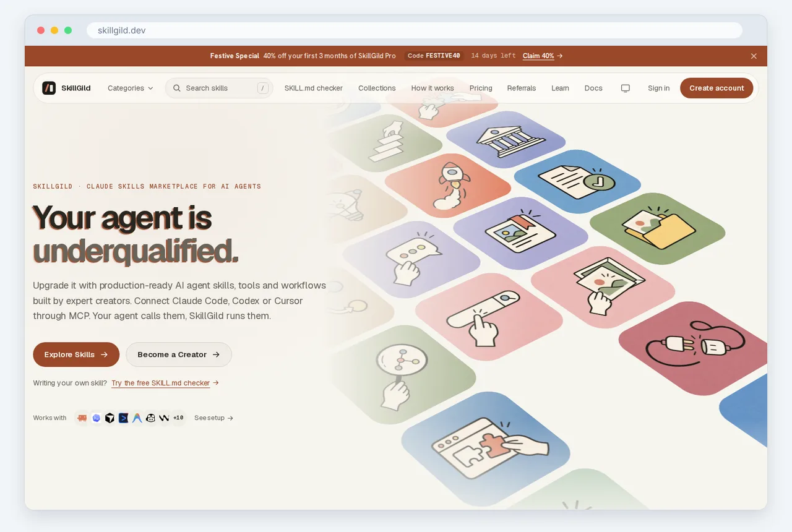
Task: Click the black zigzag W Works with icon
Action: (164, 418)
